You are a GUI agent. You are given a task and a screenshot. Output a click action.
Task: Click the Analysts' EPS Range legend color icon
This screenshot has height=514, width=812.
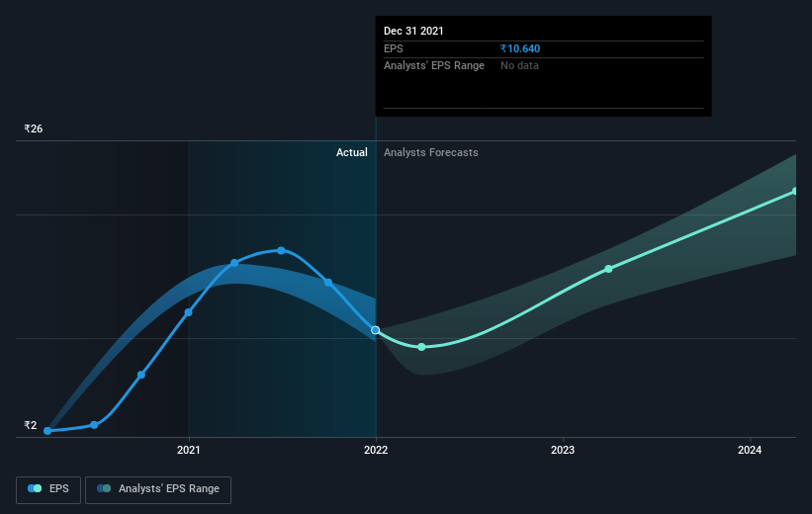tap(104, 488)
